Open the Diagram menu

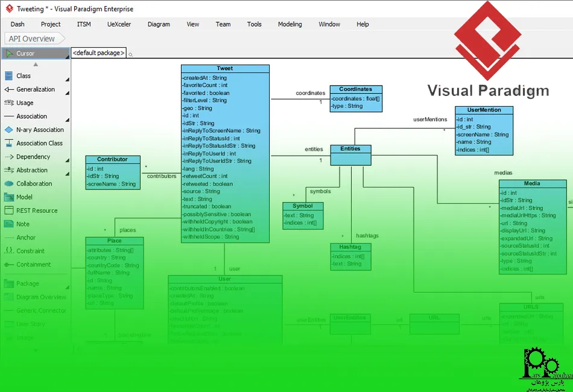pyautogui.click(x=159, y=24)
